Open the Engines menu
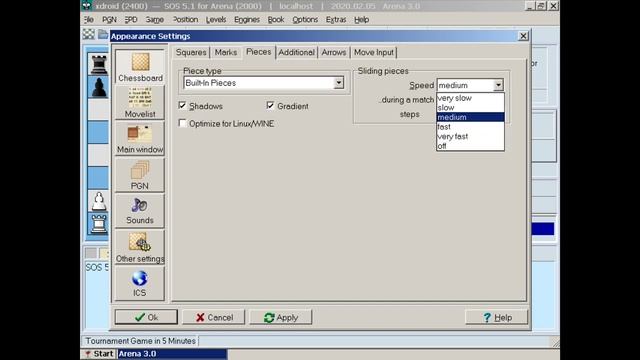640x360 pixels. [247, 20]
